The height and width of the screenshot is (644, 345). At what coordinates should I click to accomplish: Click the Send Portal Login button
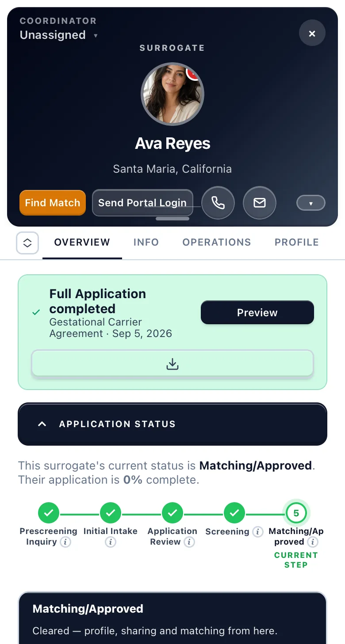pos(142,203)
